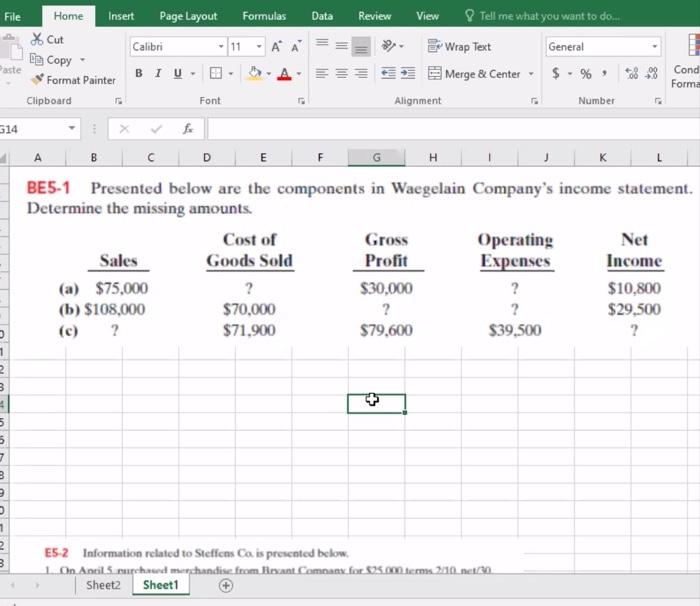Open Clipboard pane dialog launcher
The height and width of the screenshot is (606, 700).
click(118, 101)
